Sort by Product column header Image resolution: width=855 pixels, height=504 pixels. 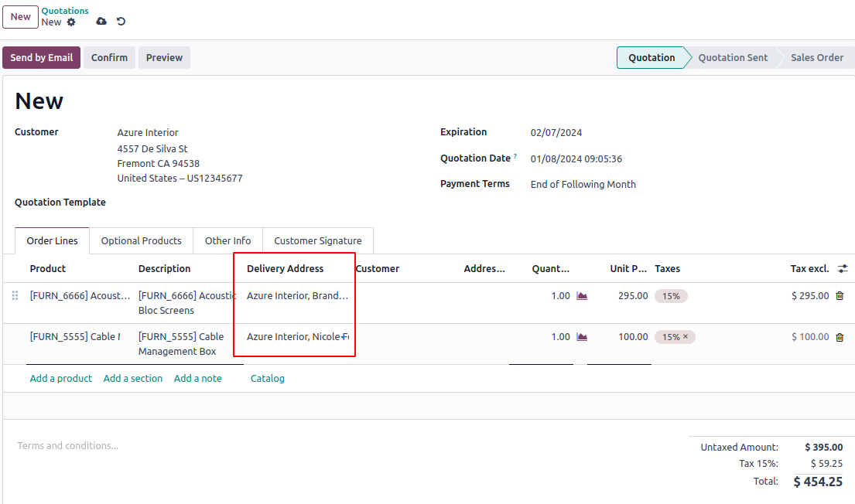tap(48, 268)
